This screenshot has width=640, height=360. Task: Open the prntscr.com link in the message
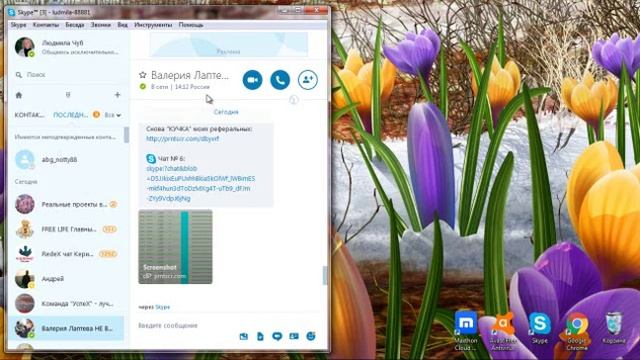[x=182, y=139]
